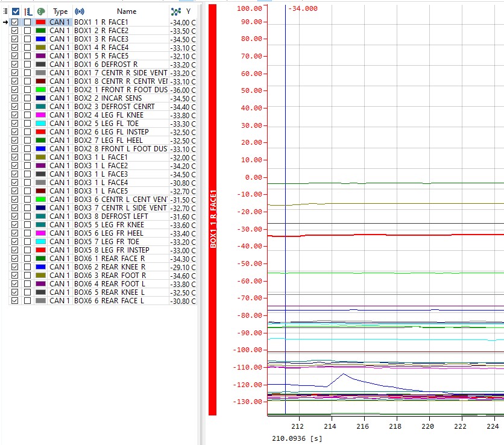Click cyan swatch for BOX2 5 LEG FL TOE
The height and width of the screenshot is (445, 504).
click(41, 124)
